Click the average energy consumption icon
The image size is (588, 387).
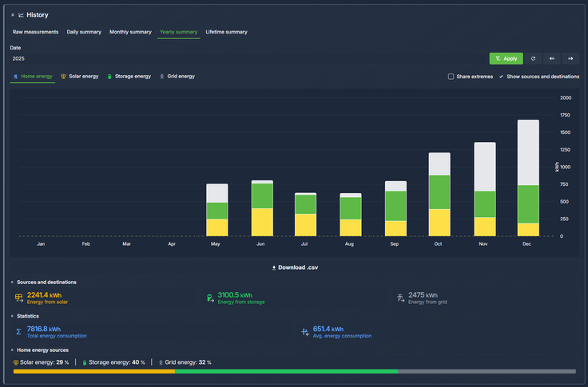coord(305,331)
